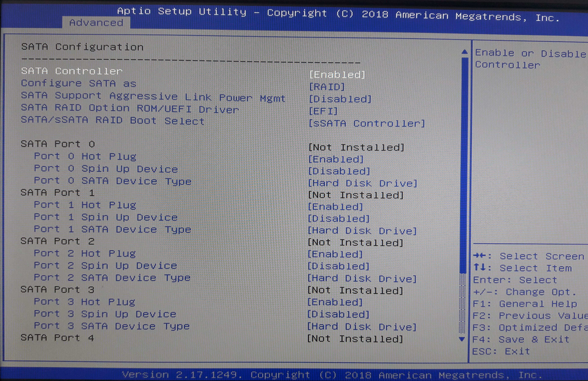This screenshot has width=588, height=381.
Task: Toggle Port 3 Spin Up Device [Disabled]
Action: [338, 314]
